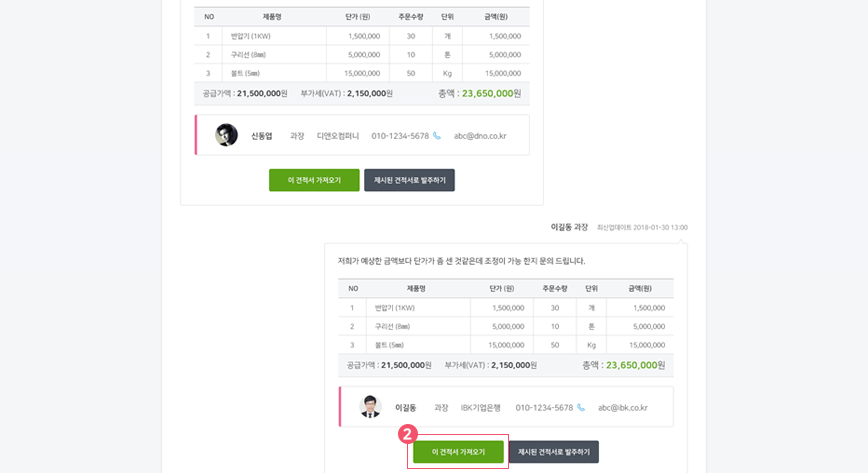Select 이길동 contact name in card
Image resolution: width=868 pixels, height=473 pixels.
(405, 408)
